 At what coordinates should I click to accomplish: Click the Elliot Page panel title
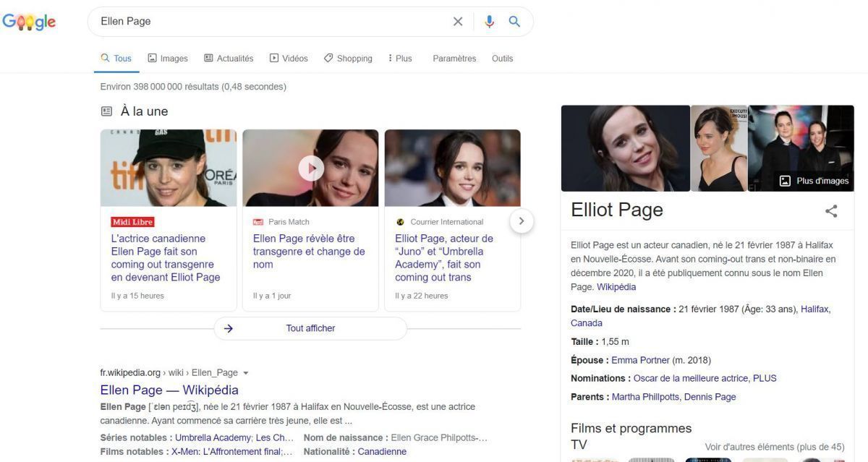617,210
